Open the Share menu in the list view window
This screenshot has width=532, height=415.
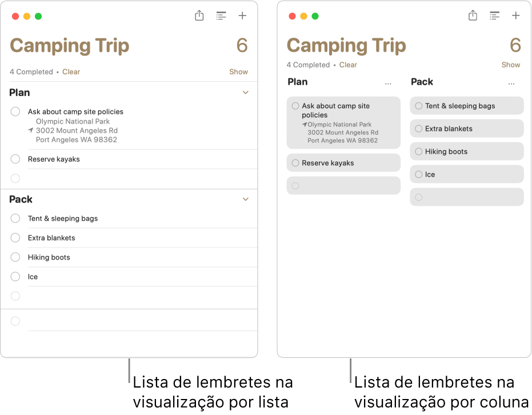point(199,16)
